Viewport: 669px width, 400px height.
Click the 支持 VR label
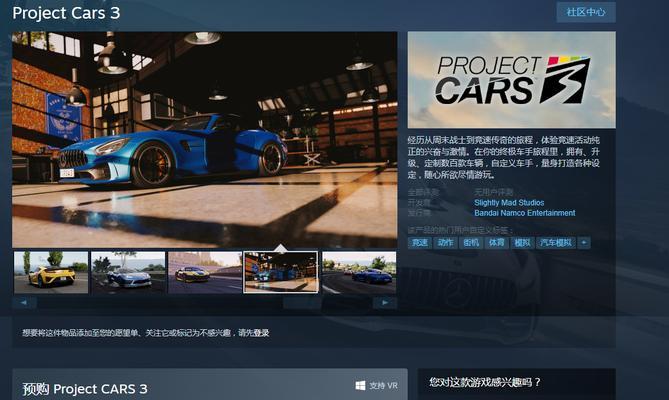pyautogui.click(x=383, y=386)
